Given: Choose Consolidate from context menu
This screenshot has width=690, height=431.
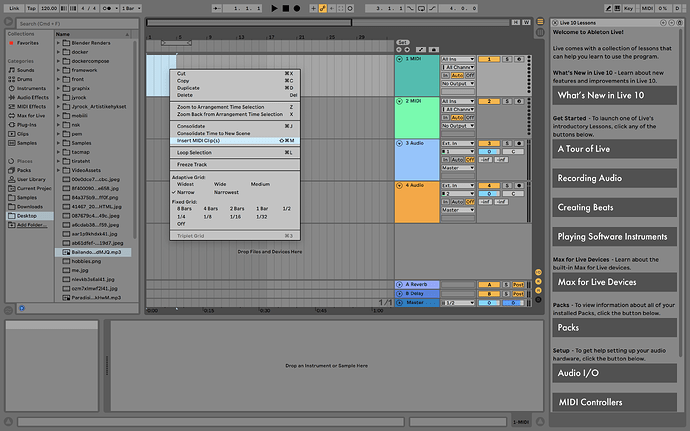Looking at the screenshot, I should click(x=235, y=126).
